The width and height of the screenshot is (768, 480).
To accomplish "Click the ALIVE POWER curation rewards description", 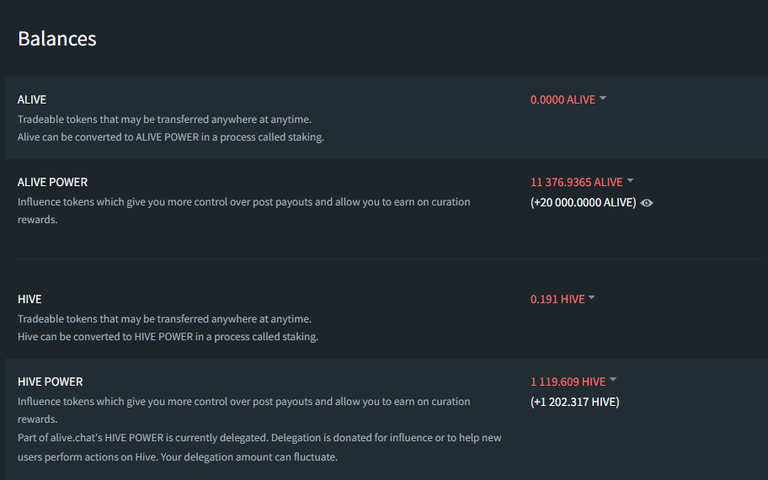I will (x=244, y=211).
